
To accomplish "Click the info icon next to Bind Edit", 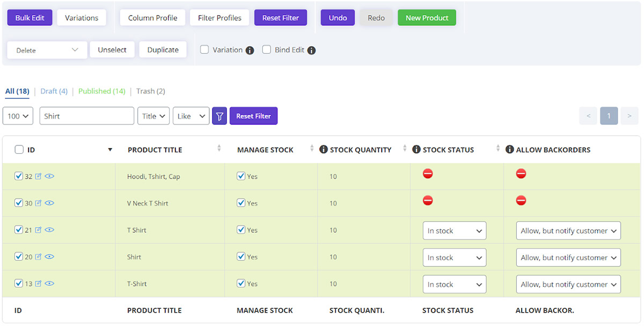I will [x=312, y=49].
